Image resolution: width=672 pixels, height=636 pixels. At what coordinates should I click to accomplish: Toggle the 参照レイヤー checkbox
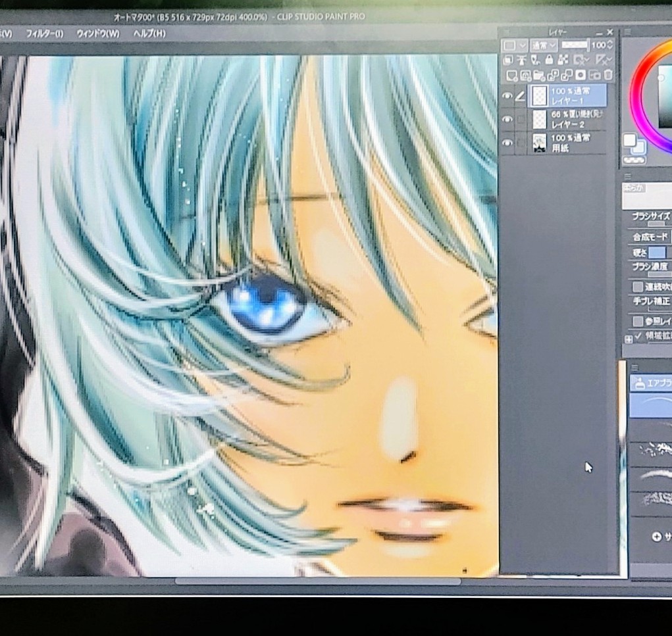point(637,321)
